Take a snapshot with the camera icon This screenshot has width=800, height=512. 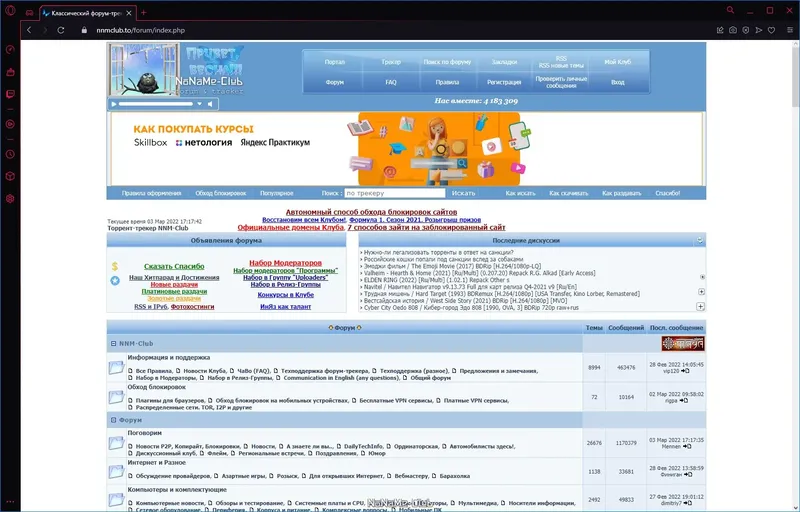[x=733, y=30]
